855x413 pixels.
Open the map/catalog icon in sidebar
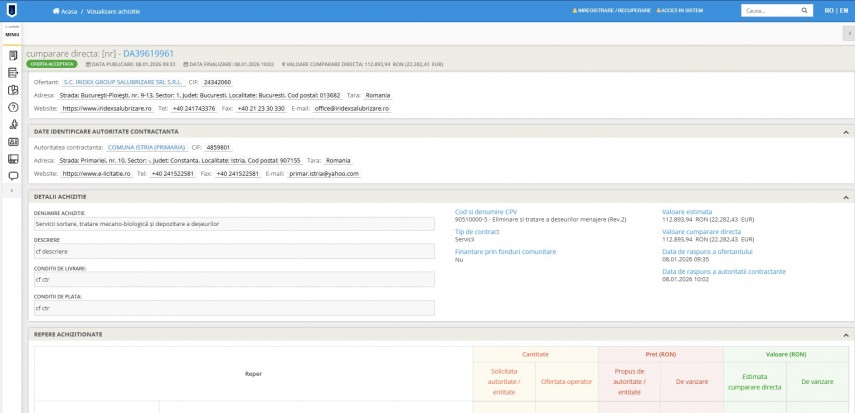13,89
